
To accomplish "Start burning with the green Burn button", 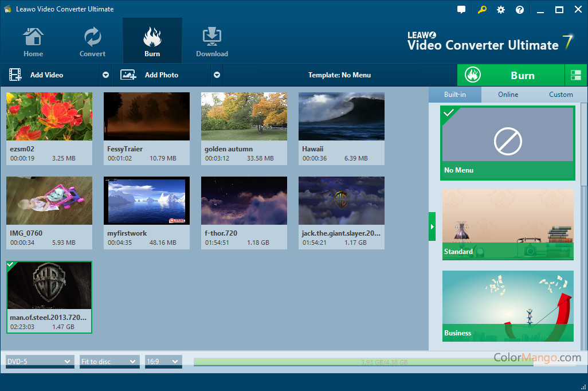I will pos(511,75).
